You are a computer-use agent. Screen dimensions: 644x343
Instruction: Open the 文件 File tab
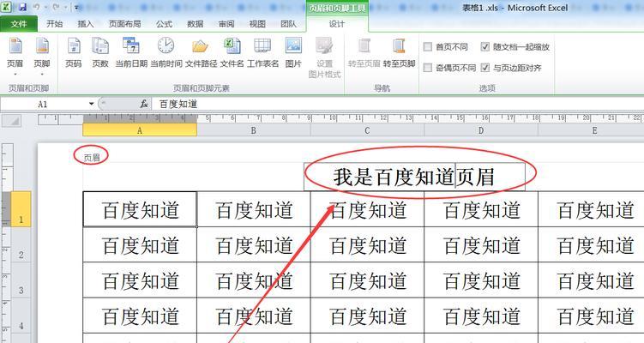[x=19, y=24]
